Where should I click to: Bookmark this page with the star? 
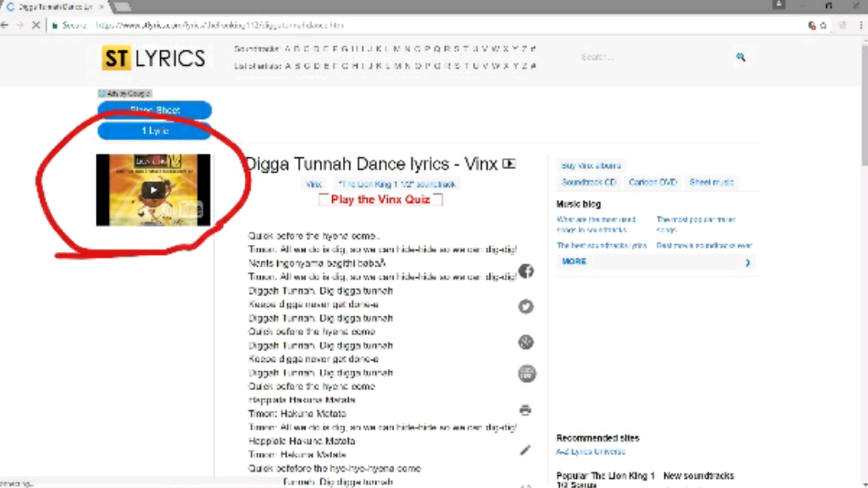pyautogui.click(x=824, y=25)
